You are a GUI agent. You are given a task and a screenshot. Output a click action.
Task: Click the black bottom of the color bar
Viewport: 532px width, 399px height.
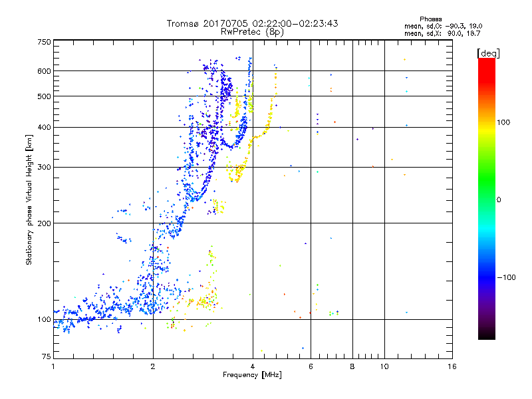click(x=487, y=336)
